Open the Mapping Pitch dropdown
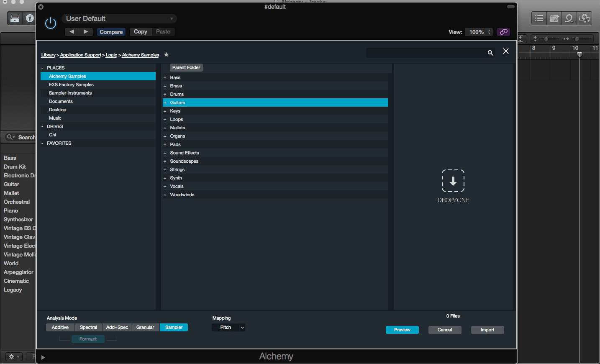 228,327
